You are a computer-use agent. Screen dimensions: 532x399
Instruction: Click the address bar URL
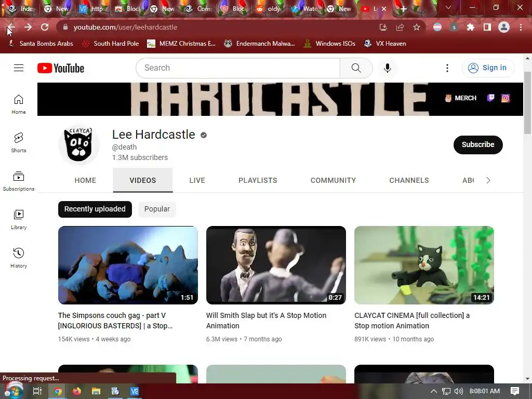tap(125, 27)
